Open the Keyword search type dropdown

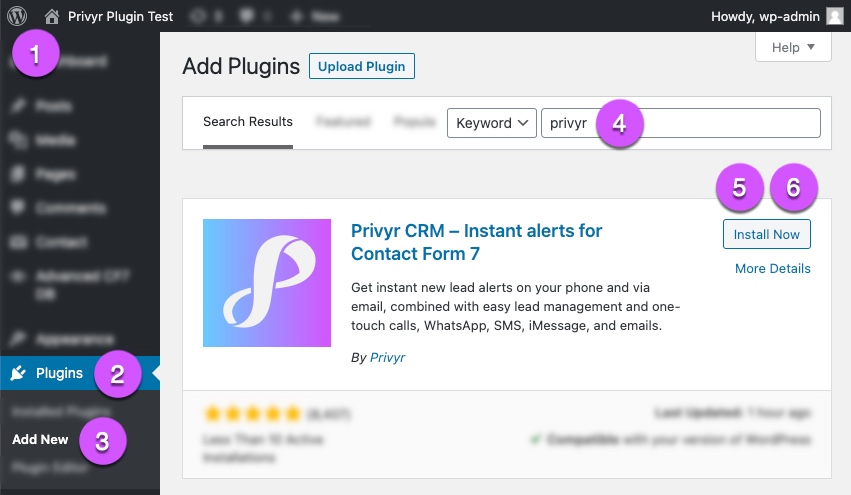click(x=492, y=123)
